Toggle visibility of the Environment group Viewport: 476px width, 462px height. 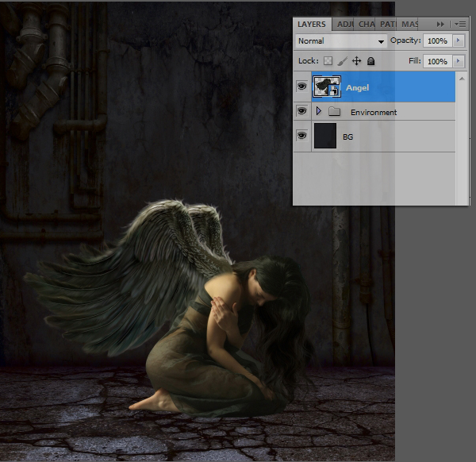click(301, 112)
